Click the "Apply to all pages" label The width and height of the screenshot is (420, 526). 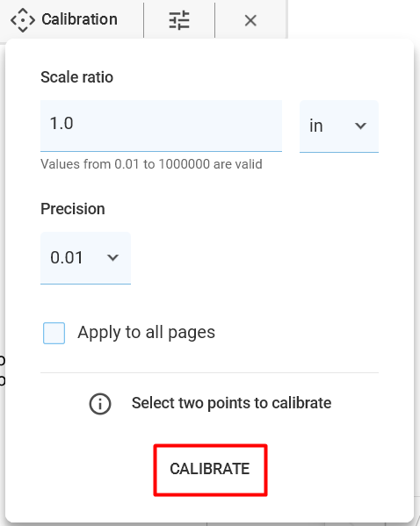[147, 333]
